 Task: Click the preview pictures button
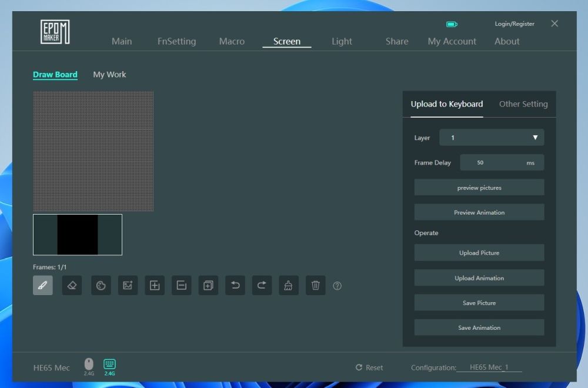coord(479,188)
